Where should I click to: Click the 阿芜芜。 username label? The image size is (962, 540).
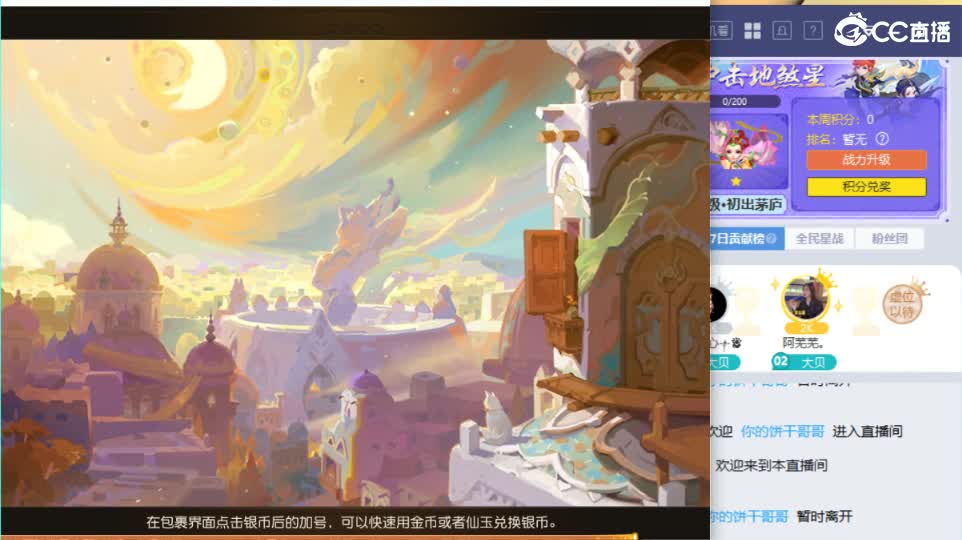tap(803, 343)
